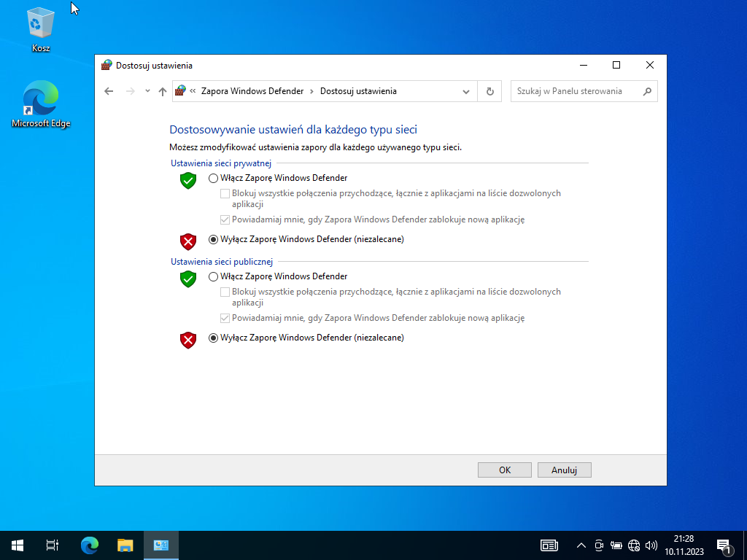Click Control Panel taskbar button
The image size is (747, 560).
click(x=161, y=545)
